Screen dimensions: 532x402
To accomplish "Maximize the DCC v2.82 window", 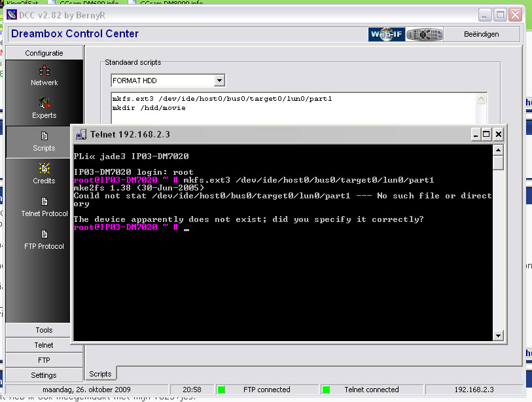I will coord(500,15).
